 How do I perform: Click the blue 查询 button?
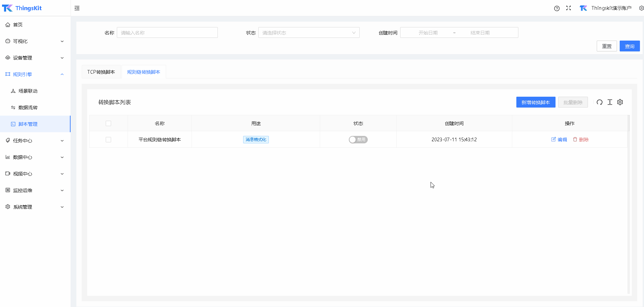click(629, 46)
